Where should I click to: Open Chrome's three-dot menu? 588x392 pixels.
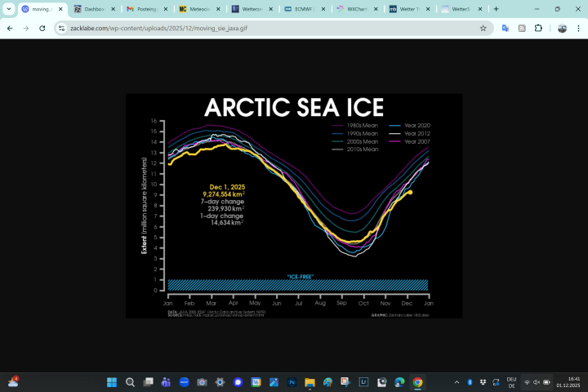(x=579, y=28)
